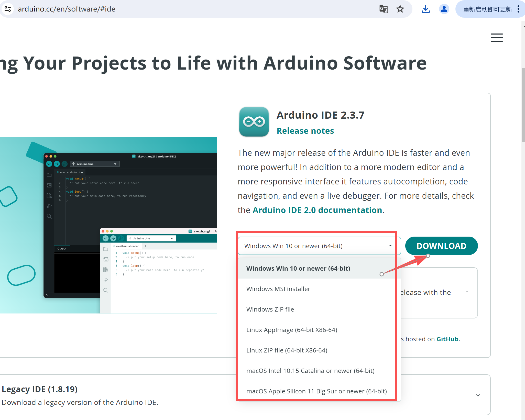Screen dimensions: 525x420
Task: Open the browser downloads icon
Action: click(x=425, y=9)
